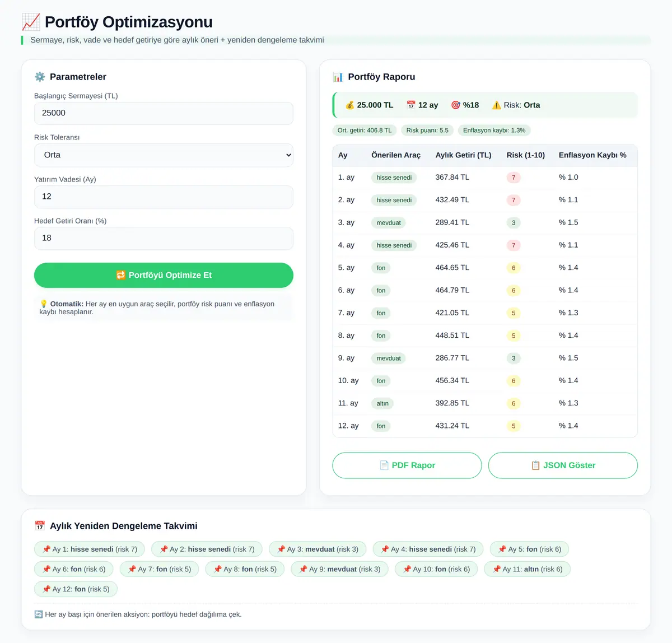
Task: Export with the PDF Rapor button
Action: pyautogui.click(x=407, y=465)
